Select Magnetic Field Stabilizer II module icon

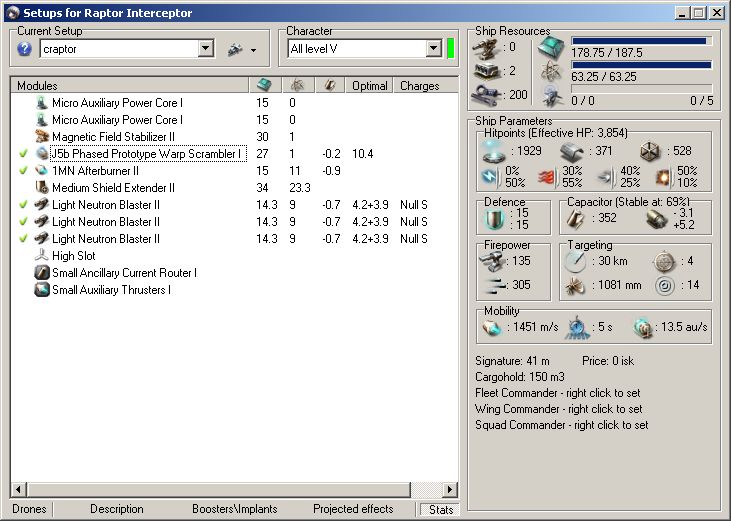[42, 137]
